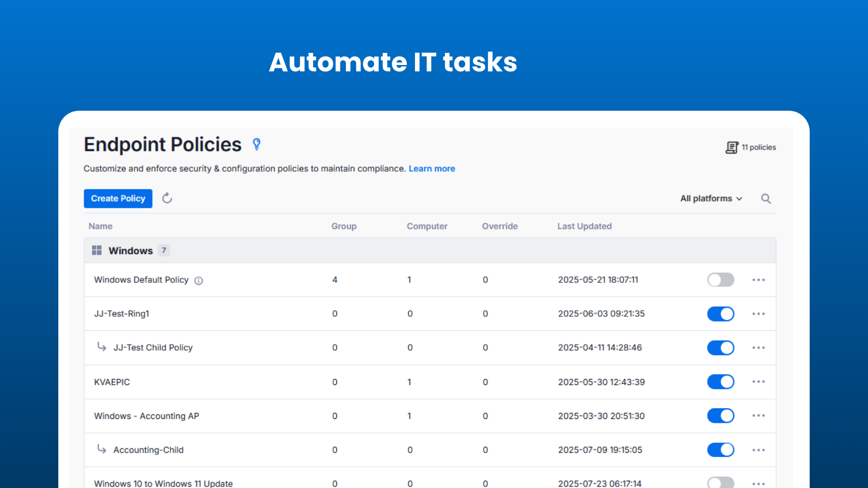Image resolution: width=868 pixels, height=488 pixels.
Task: Open actions menu for Windows - Accounting AP
Action: point(758,416)
